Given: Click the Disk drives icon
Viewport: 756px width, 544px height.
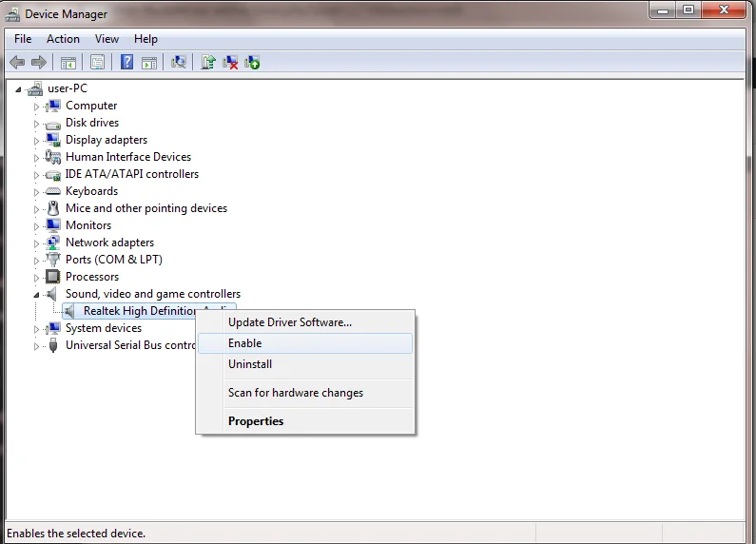Looking at the screenshot, I should tap(53, 124).
